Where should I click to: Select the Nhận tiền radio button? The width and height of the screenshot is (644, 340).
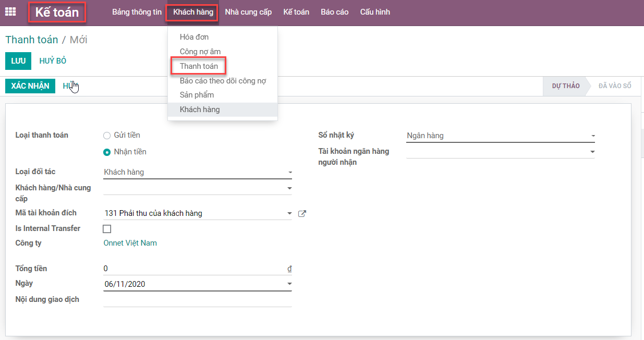click(107, 152)
